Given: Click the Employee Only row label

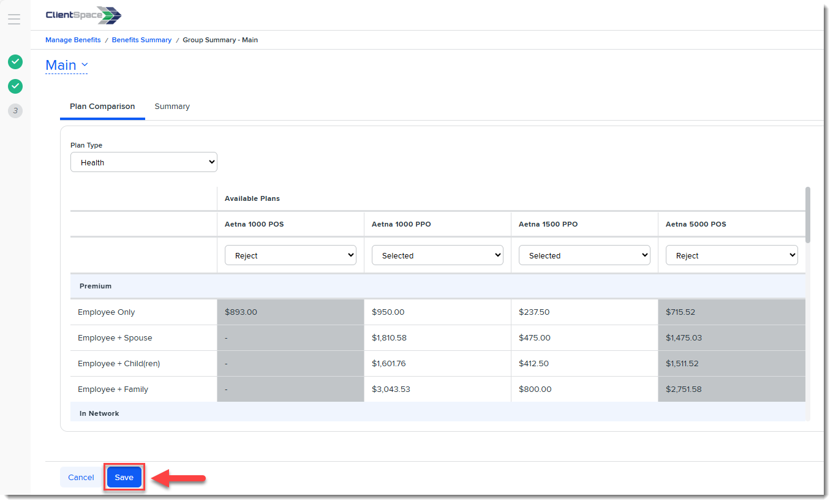Looking at the screenshot, I should pyautogui.click(x=107, y=312).
